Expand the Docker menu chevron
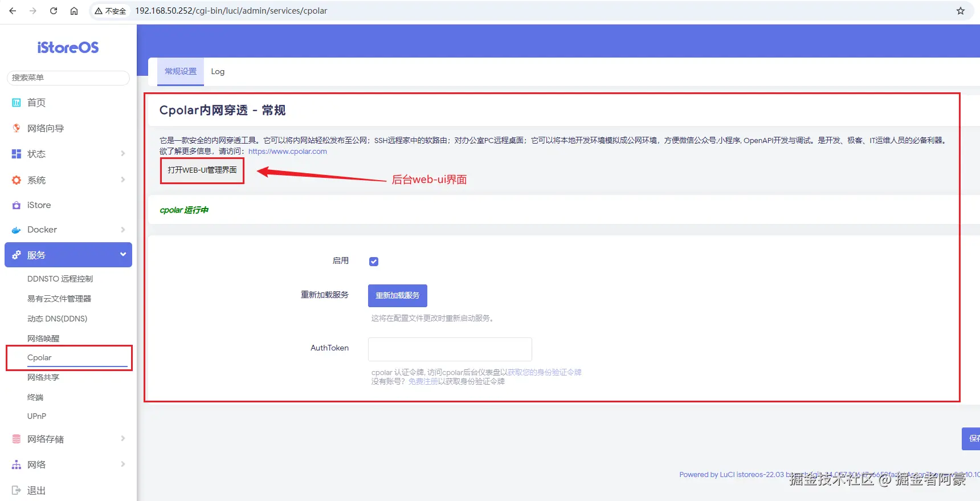Viewport: 980px width, 501px height. (123, 229)
